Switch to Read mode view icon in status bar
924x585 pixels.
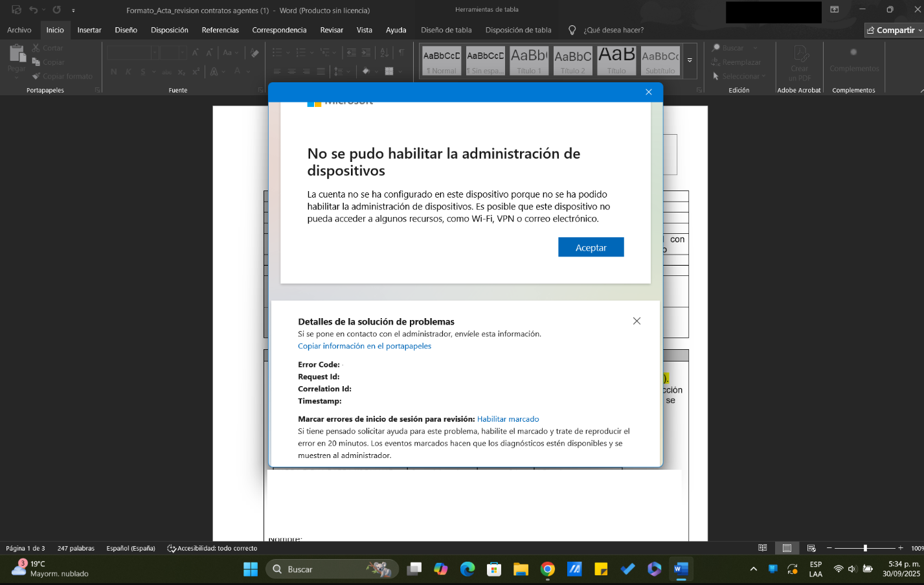[x=763, y=548]
